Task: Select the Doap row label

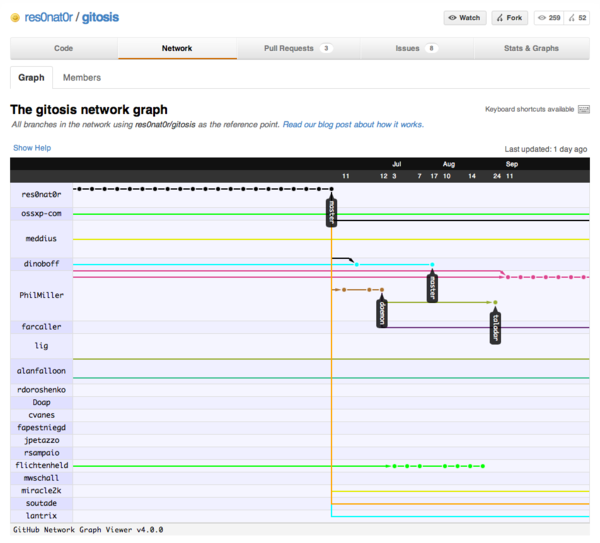Action: pyautogui.click(x=41, y=403)
